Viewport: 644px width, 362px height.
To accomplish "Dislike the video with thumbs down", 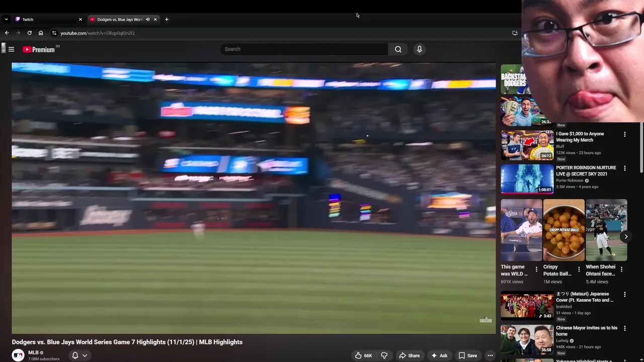I will click(384, 355).
